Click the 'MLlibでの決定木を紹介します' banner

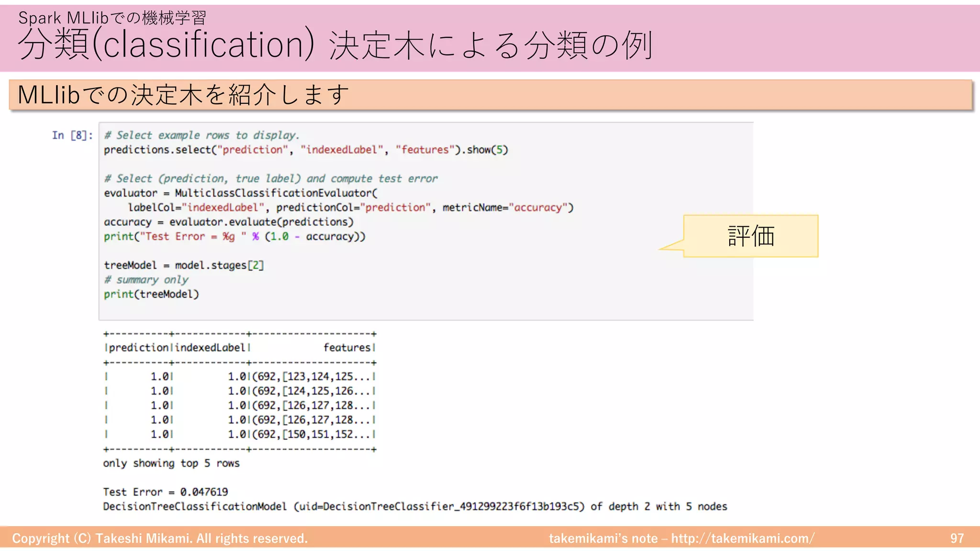(x=491, y=95)
